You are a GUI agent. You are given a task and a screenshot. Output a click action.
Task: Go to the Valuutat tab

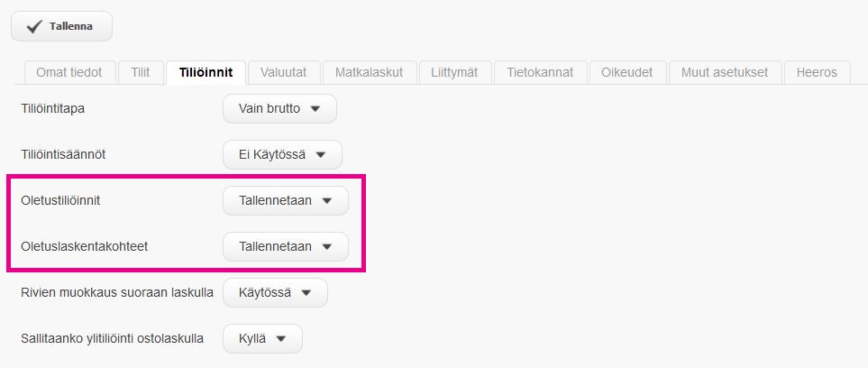283,72
